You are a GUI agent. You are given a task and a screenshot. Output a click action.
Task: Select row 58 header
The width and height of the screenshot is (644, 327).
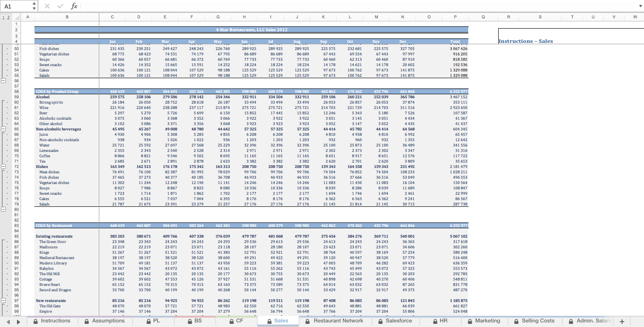click(x=17, y=92)
